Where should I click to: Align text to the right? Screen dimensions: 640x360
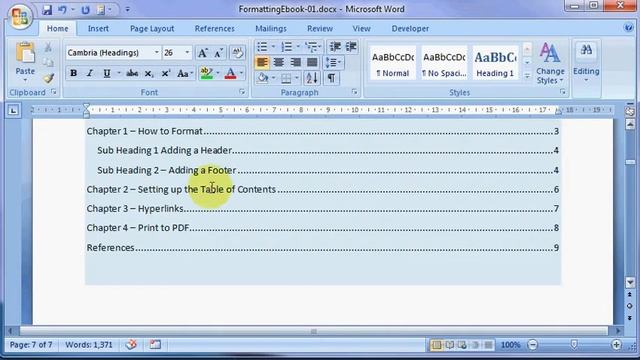(x=296, y=62)
